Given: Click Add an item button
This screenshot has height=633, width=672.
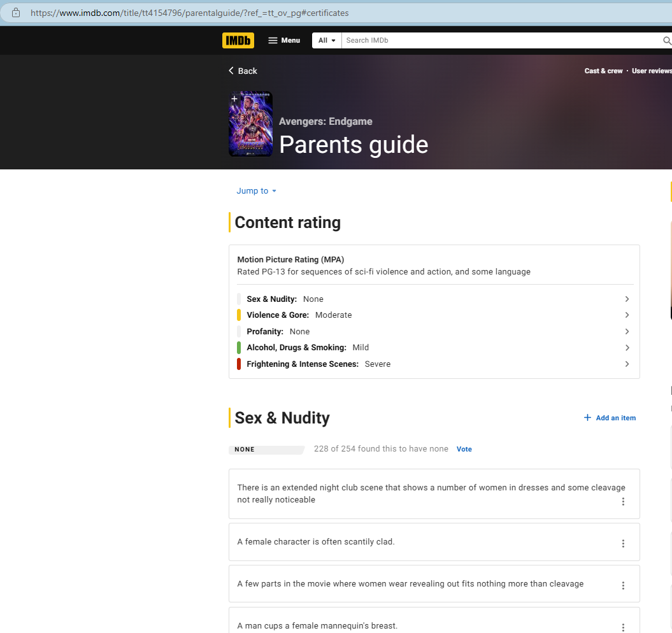Looking at the screenshot, I should (x=610, y=418).
